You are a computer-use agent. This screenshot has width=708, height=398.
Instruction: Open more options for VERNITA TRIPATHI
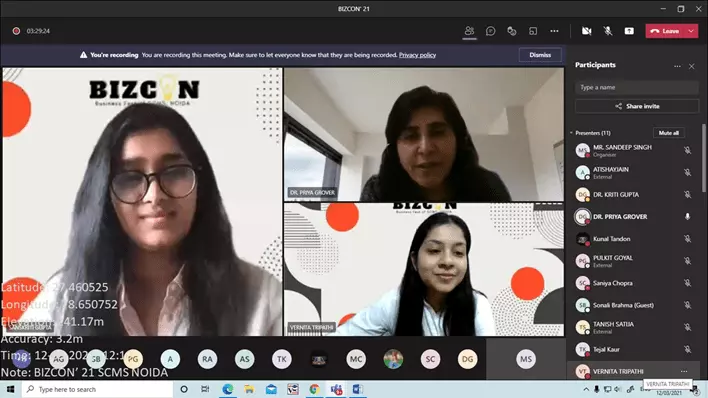coord(684,371)
